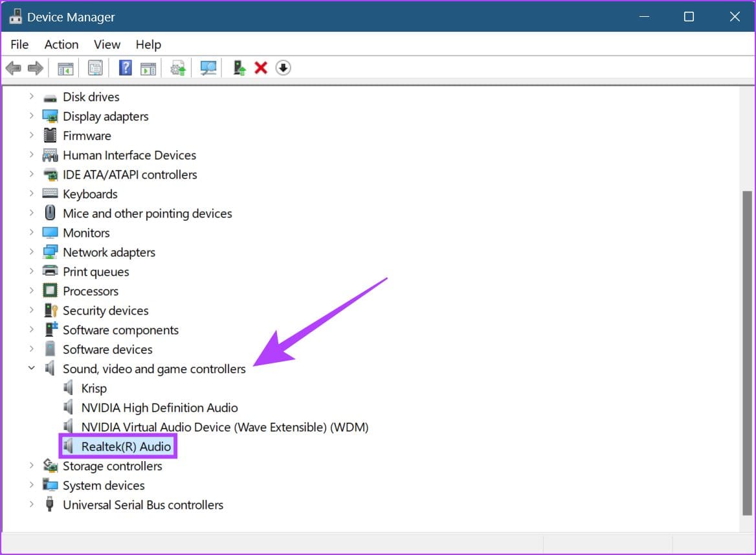756x555 pixels.
Task: Select the Software devices label
Action: tap(107, 350)
